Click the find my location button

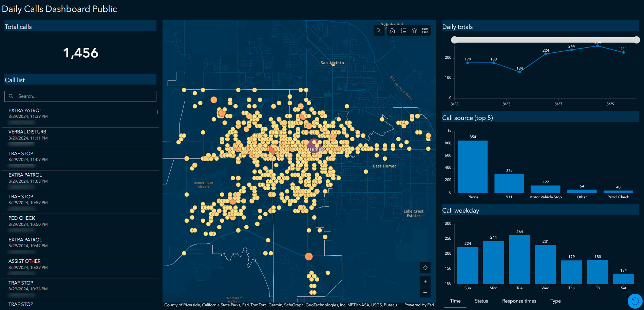click(x=425, y=268)
